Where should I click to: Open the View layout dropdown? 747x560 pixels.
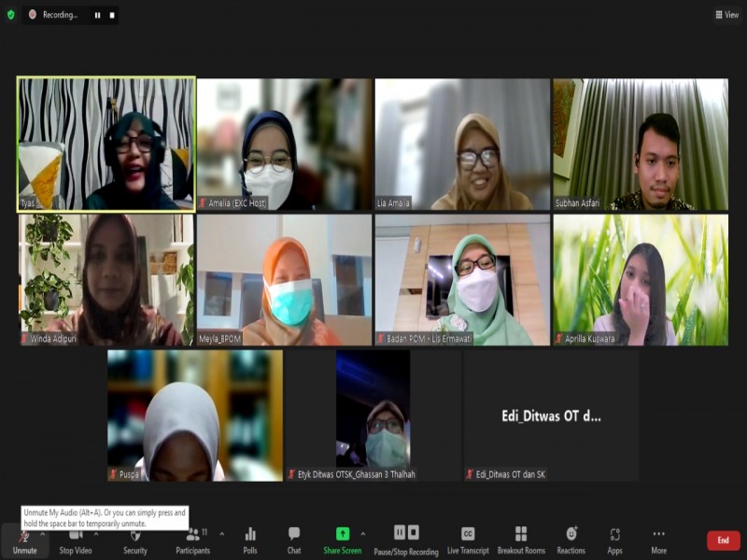pyautogui.click(x=726, y=15)
